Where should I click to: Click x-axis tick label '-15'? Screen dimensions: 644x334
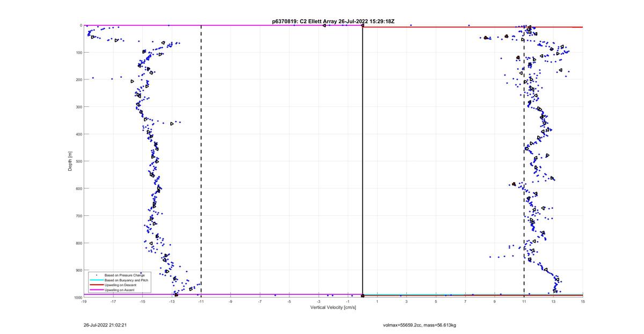point(143,302)
